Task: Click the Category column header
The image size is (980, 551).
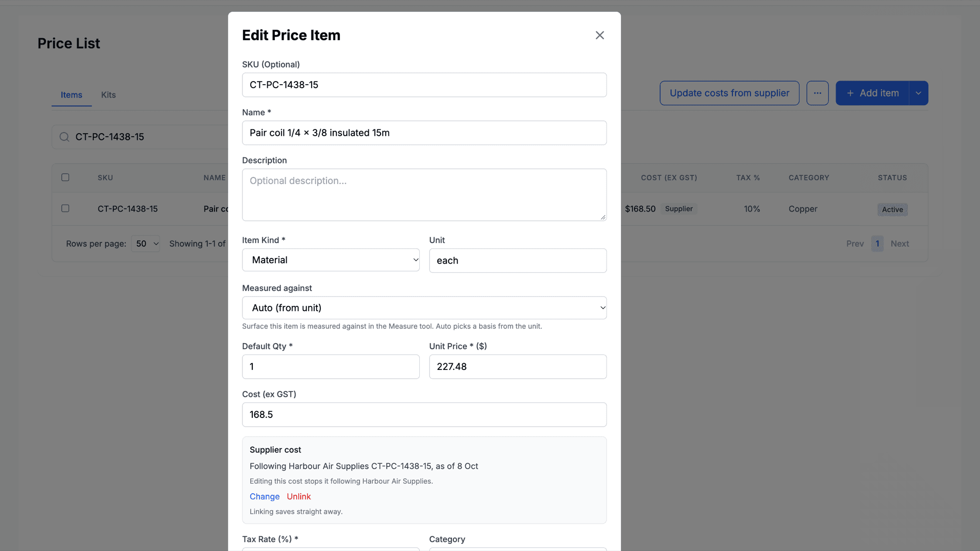Action: click(809, 177)
